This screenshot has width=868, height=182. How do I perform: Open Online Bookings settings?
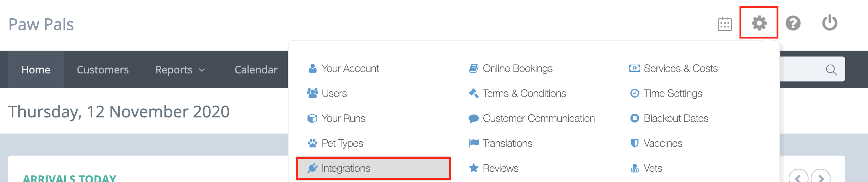511,68
